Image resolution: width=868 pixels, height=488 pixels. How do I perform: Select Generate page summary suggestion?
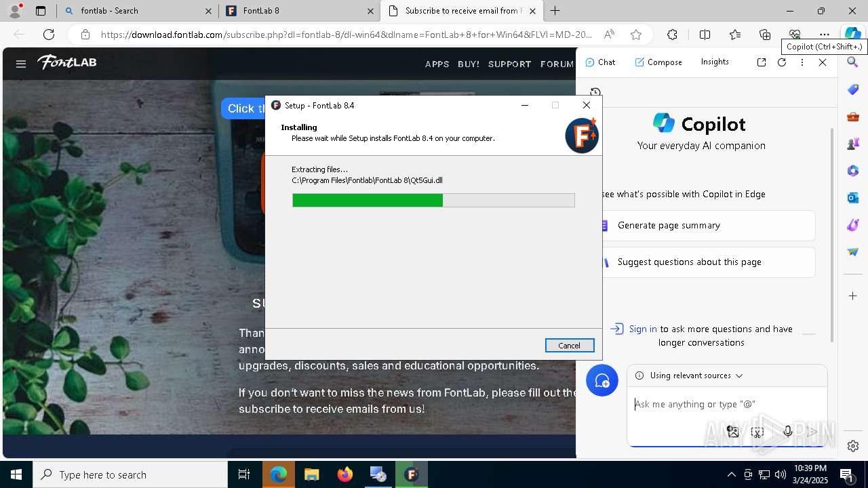click(705, 225)
